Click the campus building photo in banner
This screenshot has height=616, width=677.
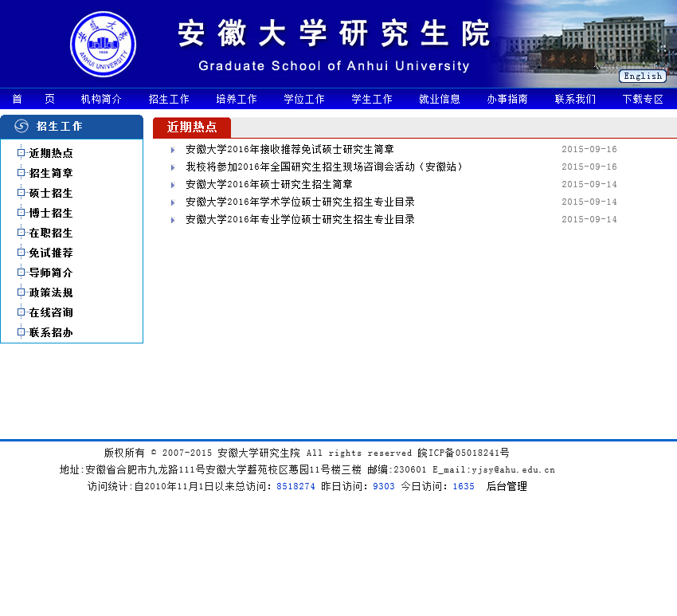coord(587,43)
